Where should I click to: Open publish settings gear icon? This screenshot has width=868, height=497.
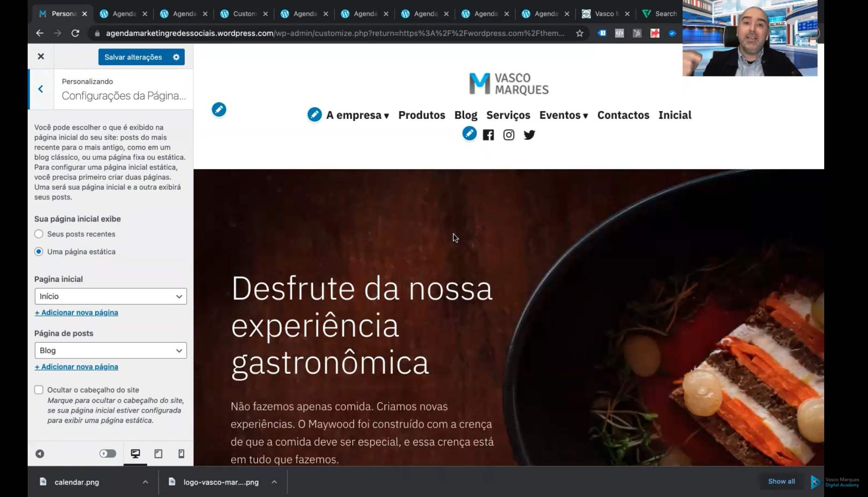coord(176,57)
